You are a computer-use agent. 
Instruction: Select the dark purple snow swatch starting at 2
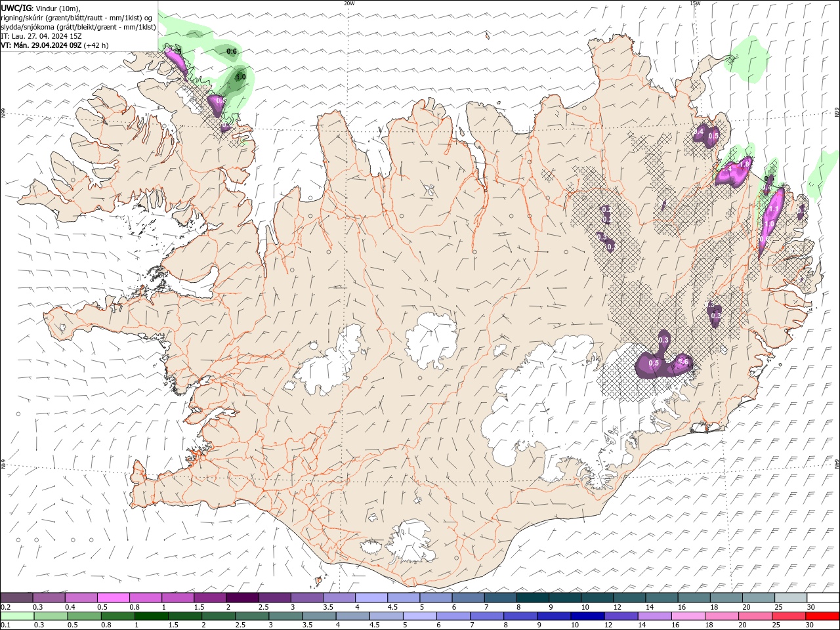point(242,598)
